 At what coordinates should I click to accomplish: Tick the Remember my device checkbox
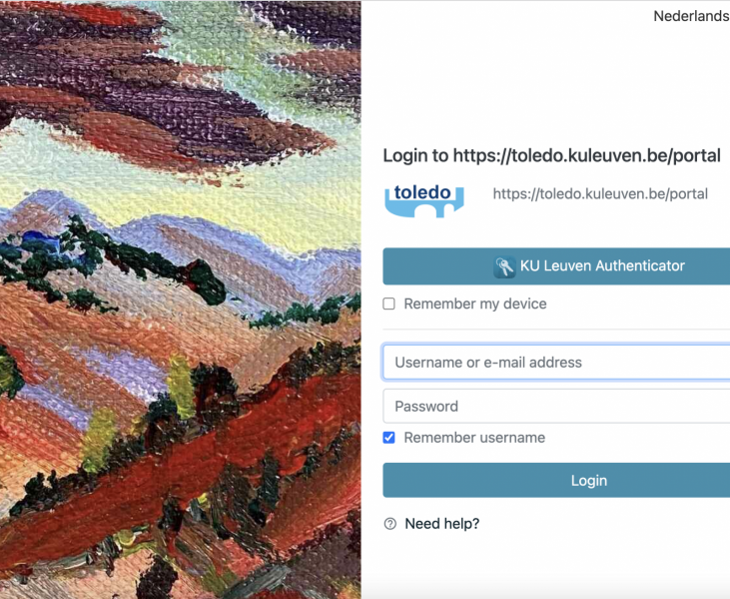[389, 304]
